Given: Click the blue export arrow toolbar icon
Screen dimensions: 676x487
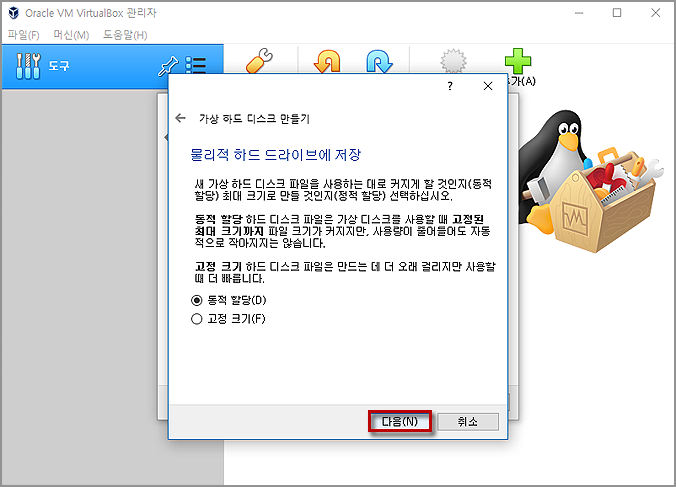Looking at the screenshot, I should point(379,61).
